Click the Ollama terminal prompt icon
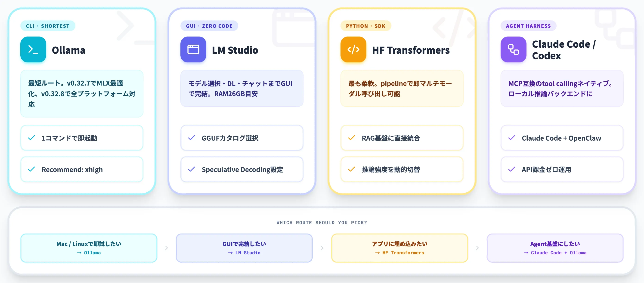The height and width of the screenshot is (283, 644). [x=33, y=49]
